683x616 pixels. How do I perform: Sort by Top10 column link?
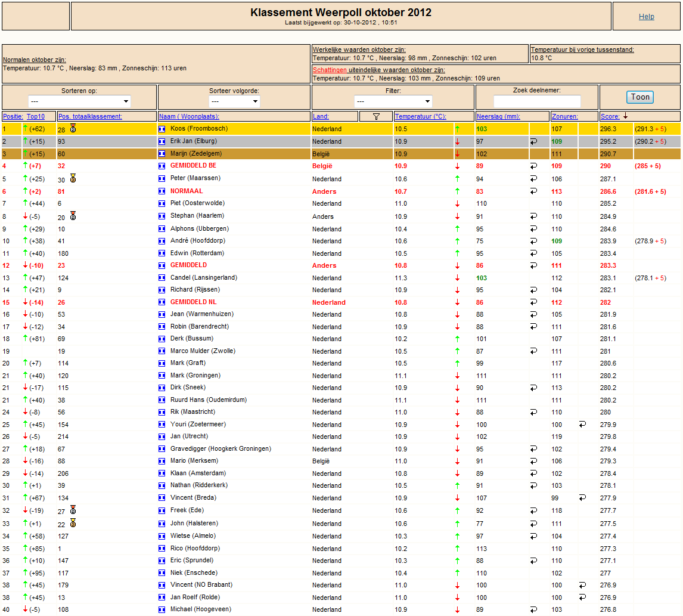pos(36,116)
